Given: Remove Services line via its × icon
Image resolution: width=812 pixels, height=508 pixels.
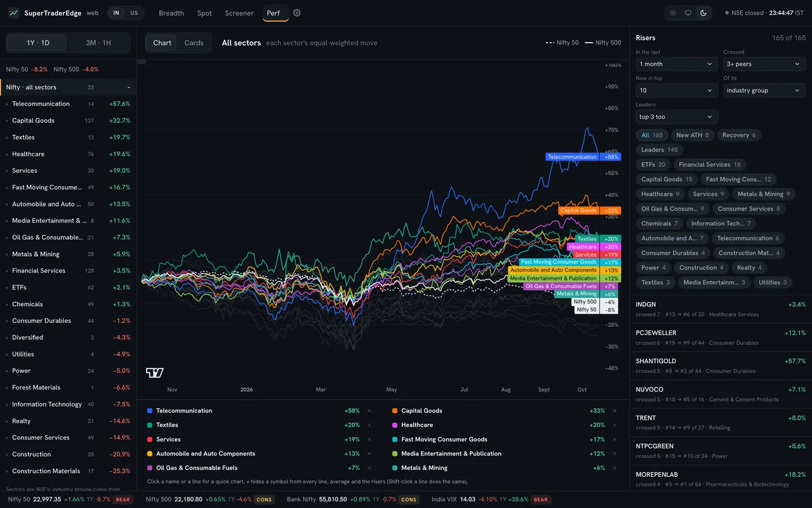Looking at the screenshot, I should point(369,440).
